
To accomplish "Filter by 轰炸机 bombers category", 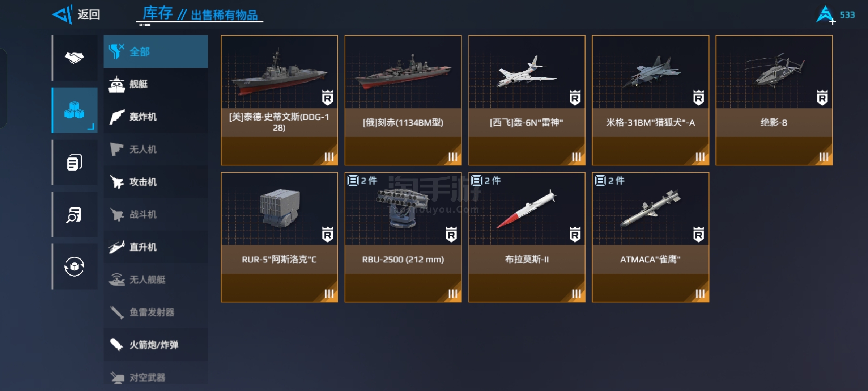I will [x=156, y=117].
